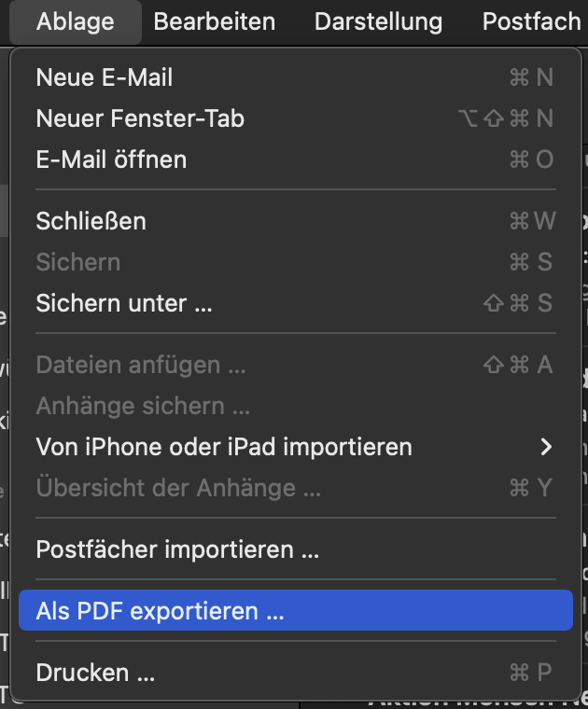Select Neuer Fenster-Tab

140,118
